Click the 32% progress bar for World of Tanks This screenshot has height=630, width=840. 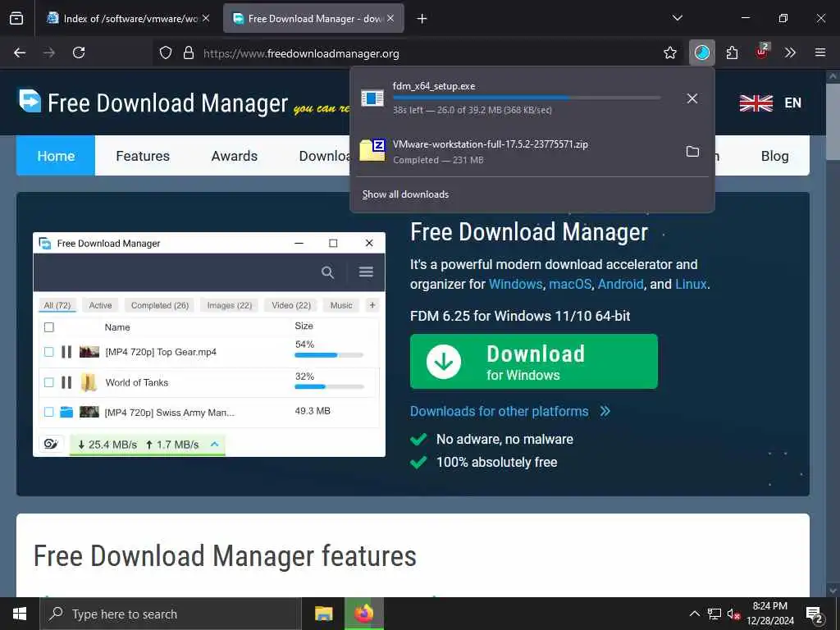(x=329, y=387)
